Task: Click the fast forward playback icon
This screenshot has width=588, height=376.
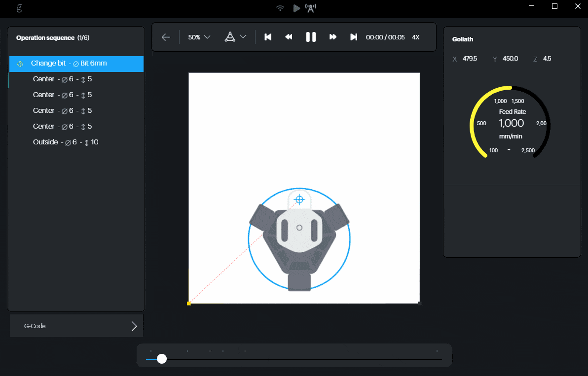Action: (x=333, y=37)
